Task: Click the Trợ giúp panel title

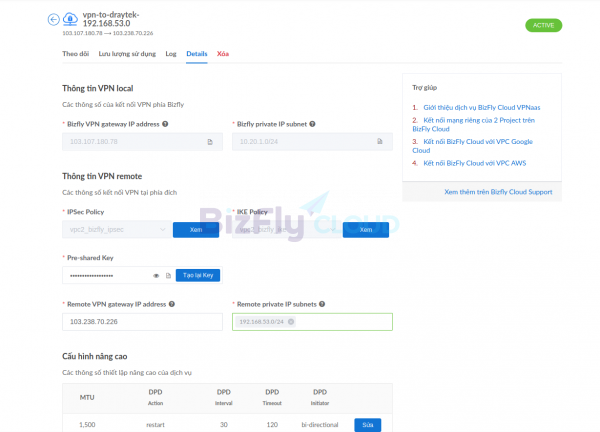Action: (424, 88)
